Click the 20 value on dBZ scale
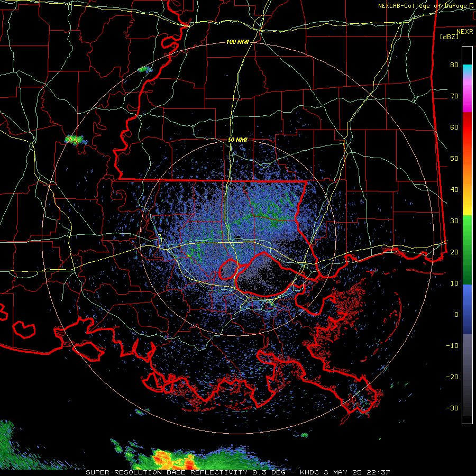The width and height of the screenshot is (476, 476). [454, 252]
